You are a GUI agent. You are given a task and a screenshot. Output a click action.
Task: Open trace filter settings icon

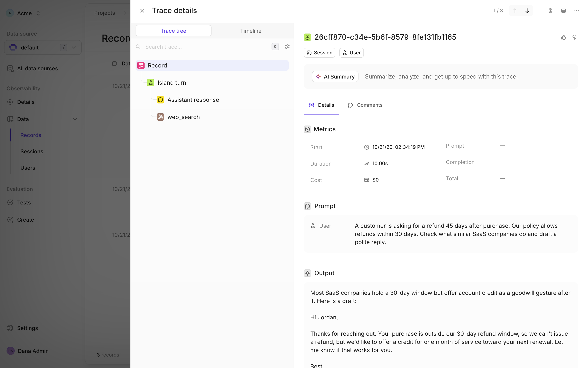pos(287,46)
